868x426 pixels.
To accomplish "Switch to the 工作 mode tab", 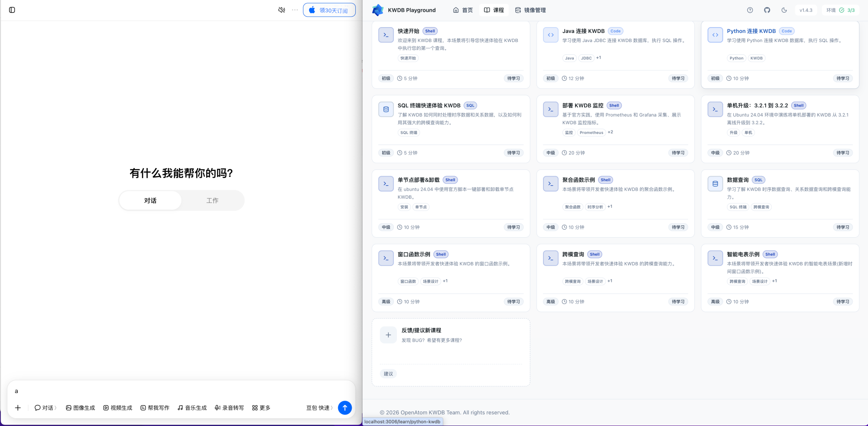I will [212, 201].
